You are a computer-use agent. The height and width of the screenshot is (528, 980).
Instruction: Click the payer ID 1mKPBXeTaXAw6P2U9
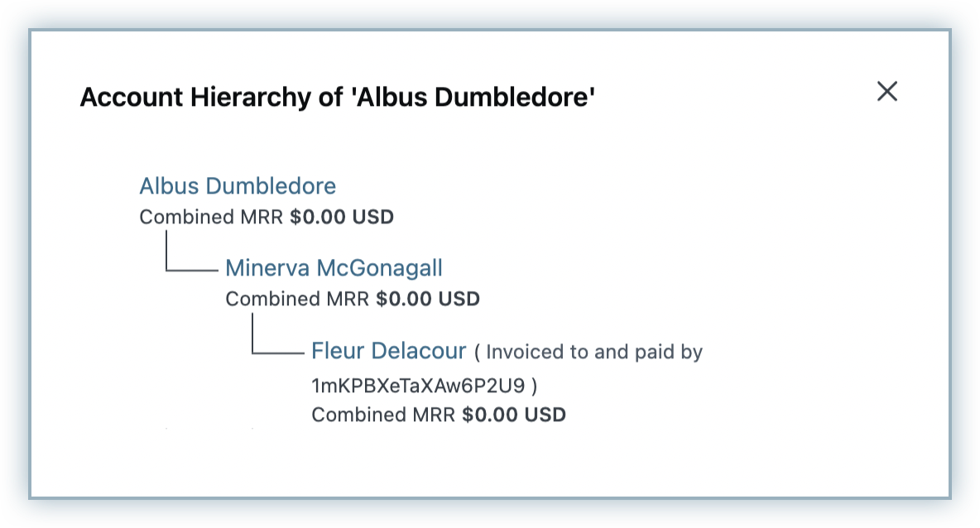point(419,386)
